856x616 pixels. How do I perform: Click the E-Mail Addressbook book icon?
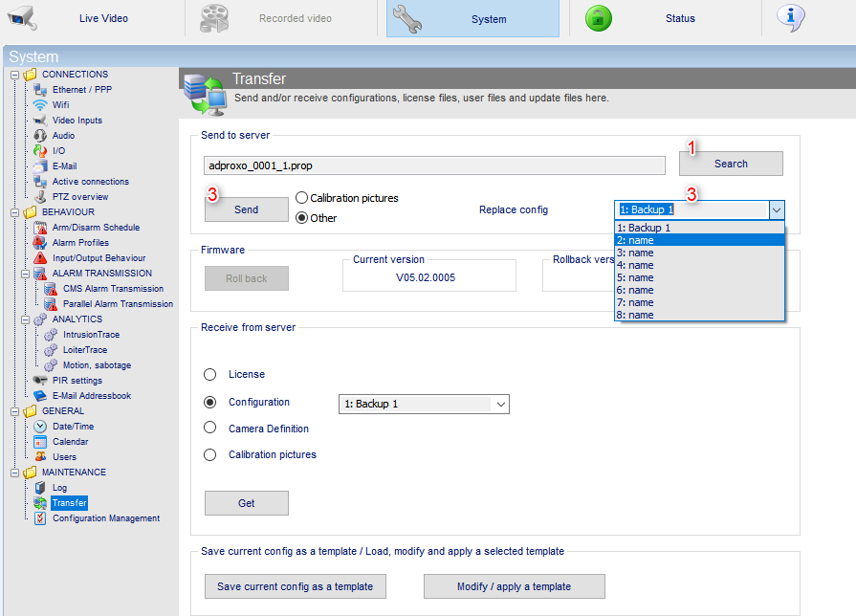pyautogui.click(x=40, y=395)
